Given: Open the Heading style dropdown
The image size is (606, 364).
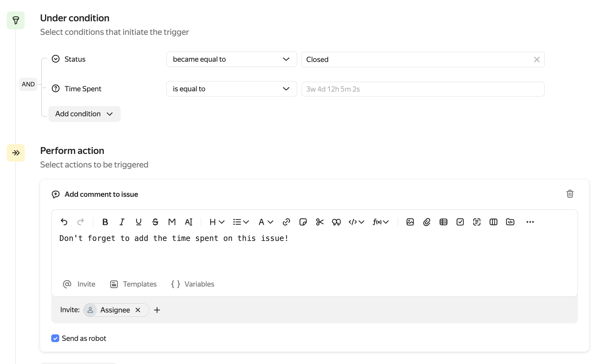Looking at the screenshot, I should point(217,222).
